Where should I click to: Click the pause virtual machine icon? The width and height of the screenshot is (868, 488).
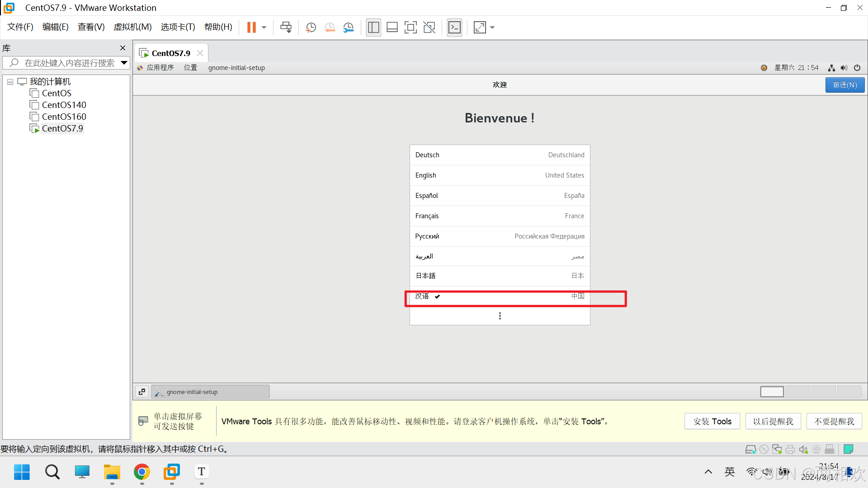point(251,28)
